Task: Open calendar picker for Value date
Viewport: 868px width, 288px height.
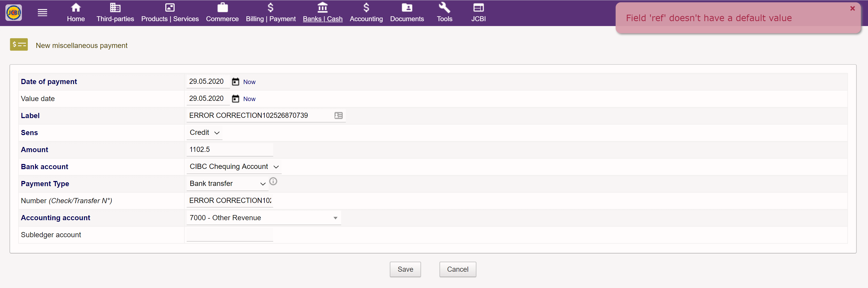Action: click(235, 99)
